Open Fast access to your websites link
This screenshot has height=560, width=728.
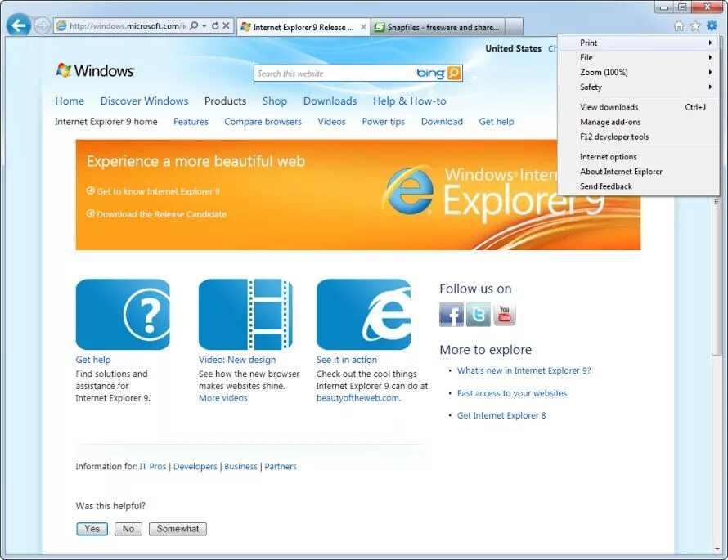pos(512,393)
